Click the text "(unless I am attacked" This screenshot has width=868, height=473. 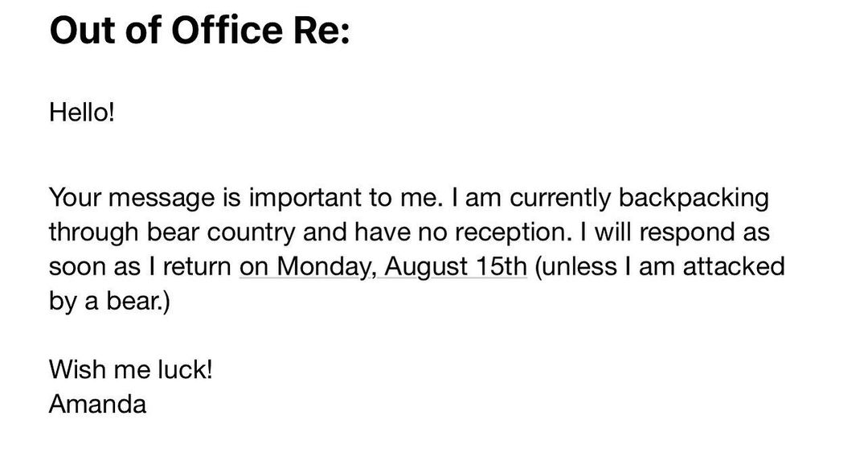(659, 265)
